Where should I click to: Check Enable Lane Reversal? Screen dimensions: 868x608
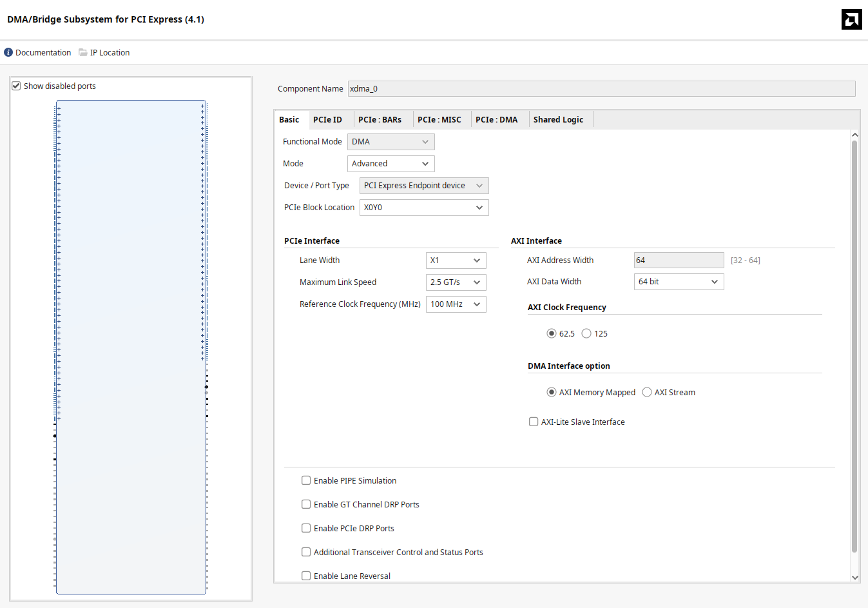306,576
